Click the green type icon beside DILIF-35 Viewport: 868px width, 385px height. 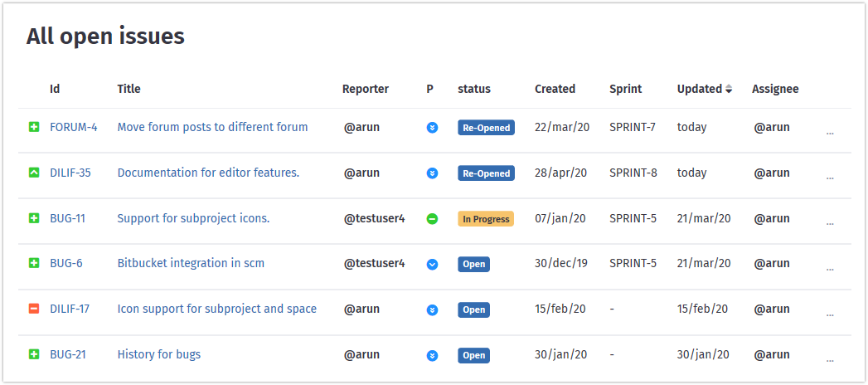click(34, 173)
